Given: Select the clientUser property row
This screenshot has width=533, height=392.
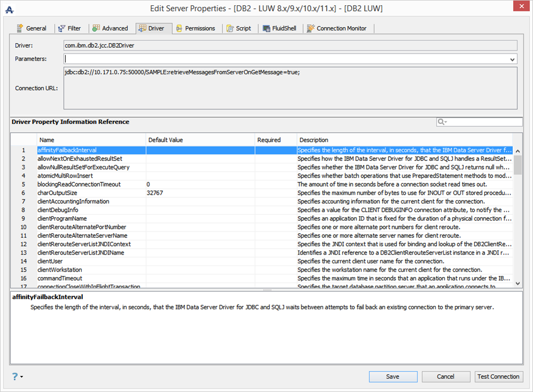Looking at the screenshot, I should (x=50, y=262).
